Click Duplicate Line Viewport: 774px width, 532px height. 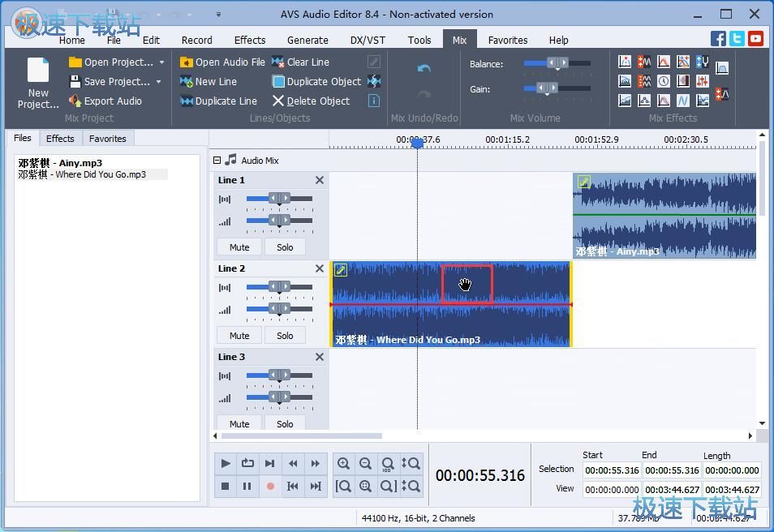219,101
